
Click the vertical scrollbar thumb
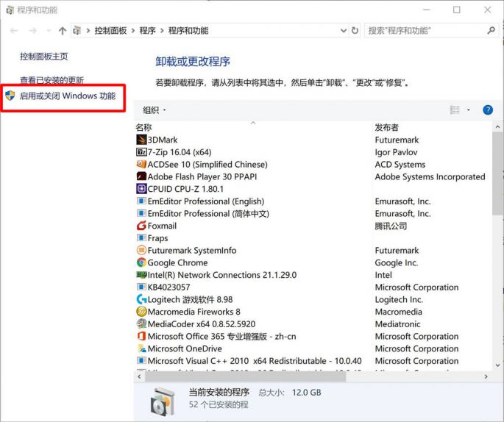coord(497,174)
